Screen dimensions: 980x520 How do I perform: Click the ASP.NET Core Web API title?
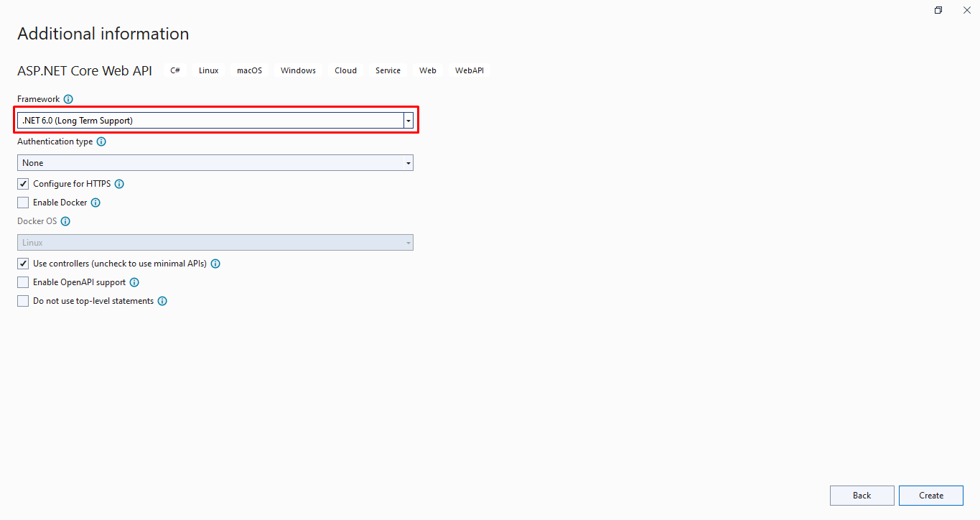(85, 70)
